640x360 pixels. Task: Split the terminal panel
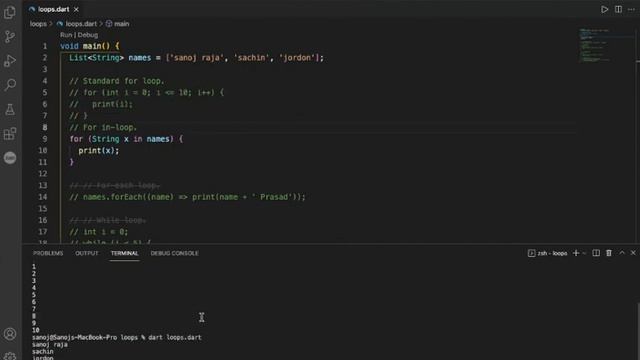pyautogui.click(x=596, y=253)
